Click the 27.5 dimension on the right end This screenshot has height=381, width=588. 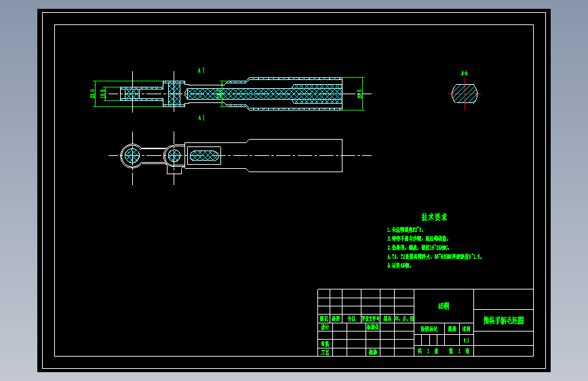pos(360,94)
